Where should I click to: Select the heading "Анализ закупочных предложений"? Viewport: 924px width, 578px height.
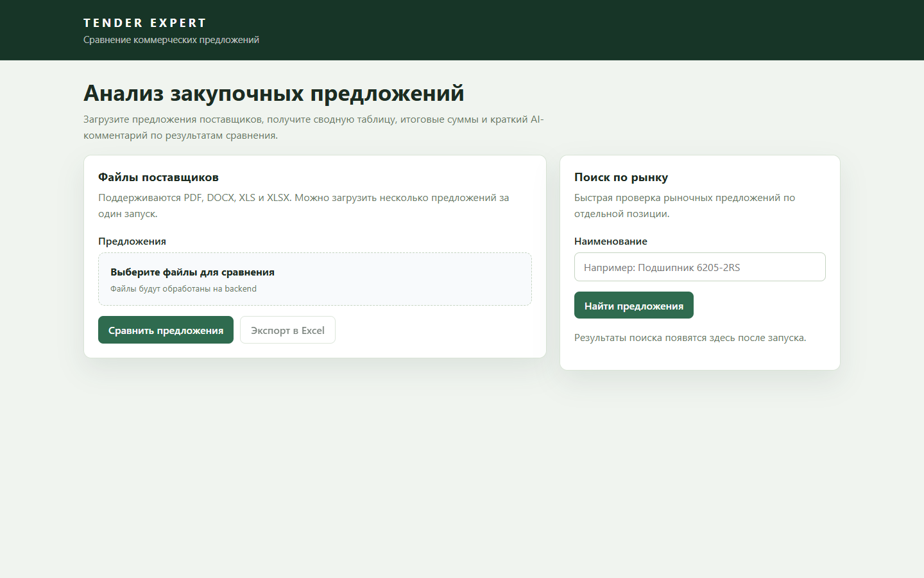pos(274,93)
